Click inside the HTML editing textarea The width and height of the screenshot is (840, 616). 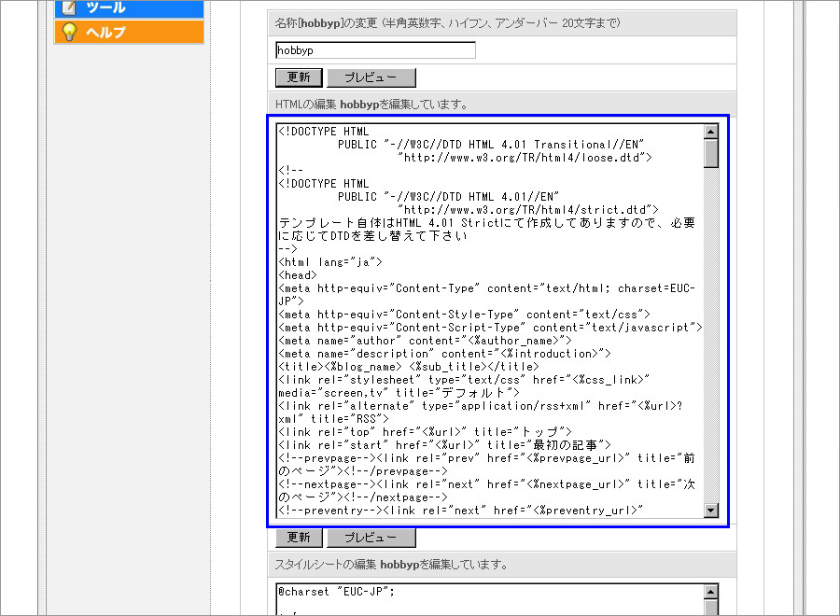(x=490, y=321)
